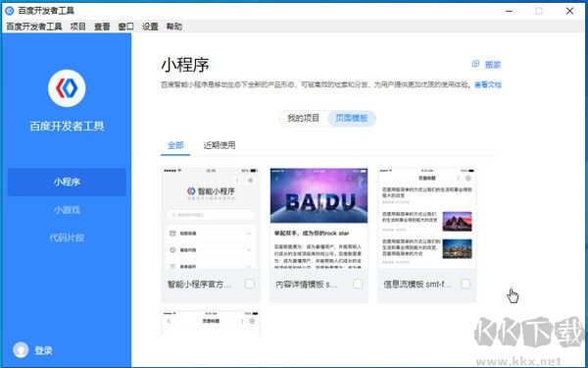The height and width of the screenshot is (368, 588).
Task: Click the 搬家 link
Action: point(493,65)
